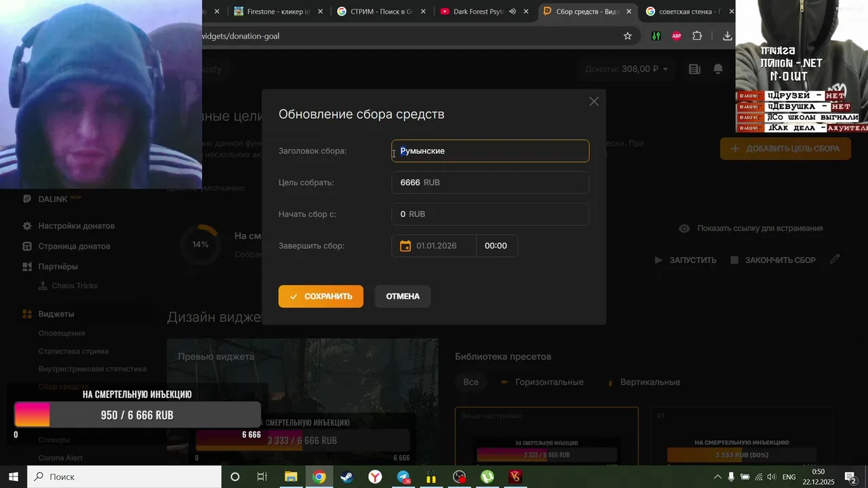Open the recording app icon on taskbar

pos(460,477)
